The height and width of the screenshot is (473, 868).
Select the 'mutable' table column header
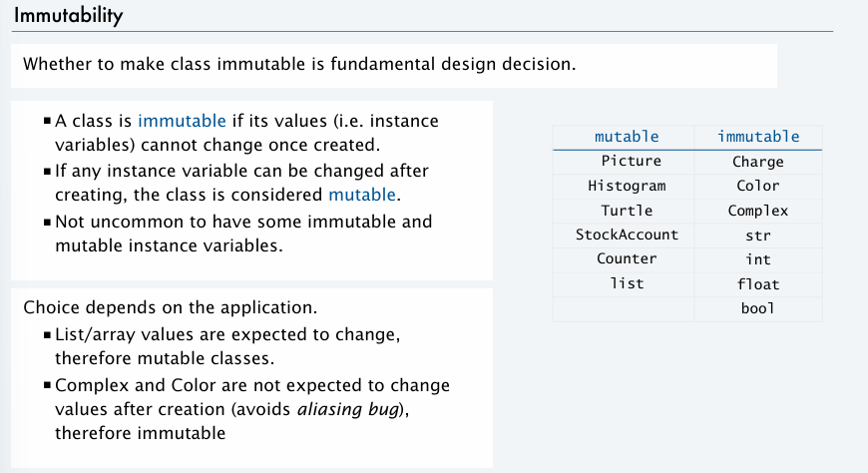[627, 137]
